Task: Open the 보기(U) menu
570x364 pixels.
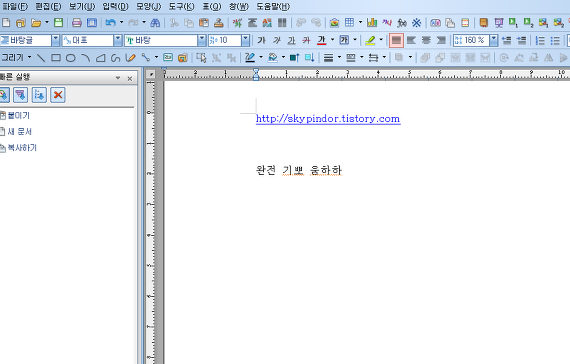Action: pos(82,7)
